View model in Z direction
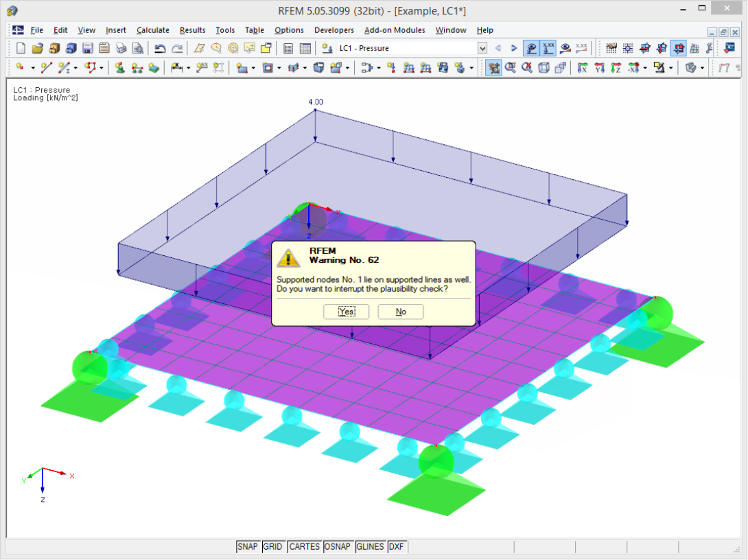748x560 pixels. tap(616, 68)
